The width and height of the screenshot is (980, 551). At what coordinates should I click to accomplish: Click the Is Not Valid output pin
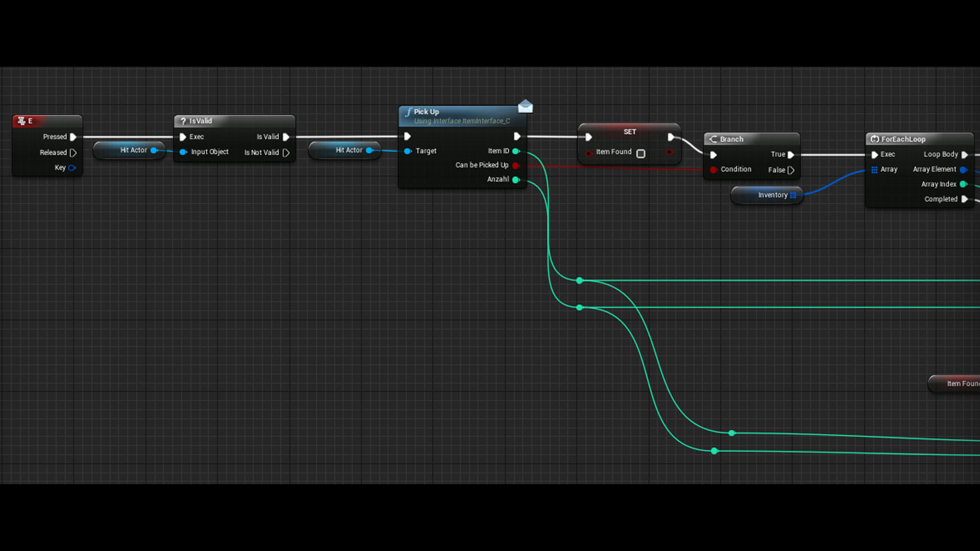point(286,153)
